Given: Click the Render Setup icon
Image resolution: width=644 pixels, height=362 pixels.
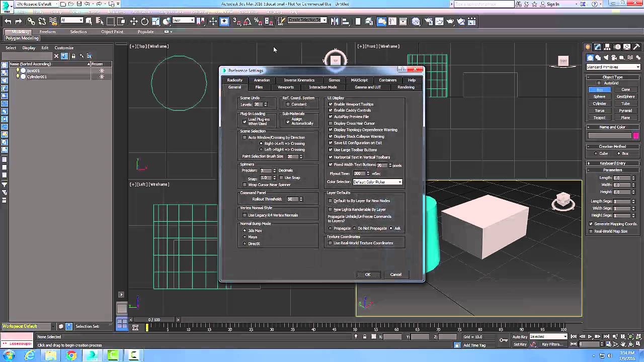Looking at the screenshot, I should (428, 21).
